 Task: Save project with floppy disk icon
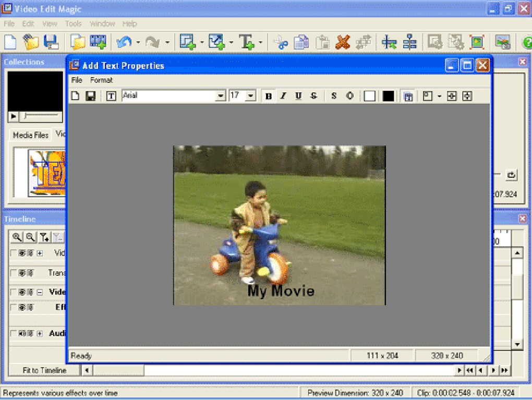51,42
